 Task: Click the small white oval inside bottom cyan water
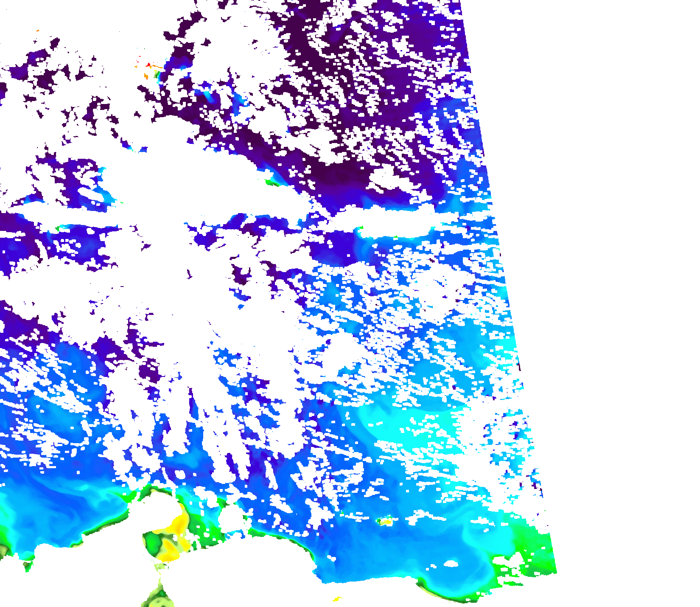coord(451,564)
